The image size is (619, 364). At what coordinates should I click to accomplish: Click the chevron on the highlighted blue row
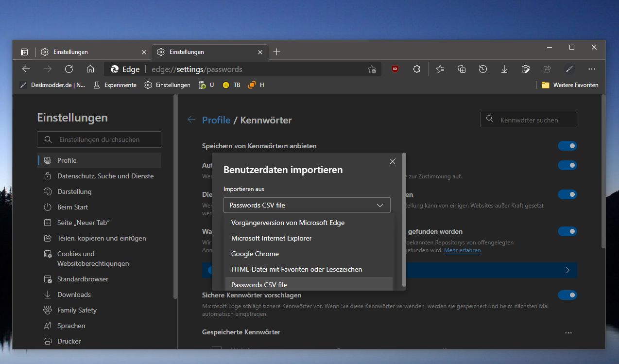tap(567, 270)
